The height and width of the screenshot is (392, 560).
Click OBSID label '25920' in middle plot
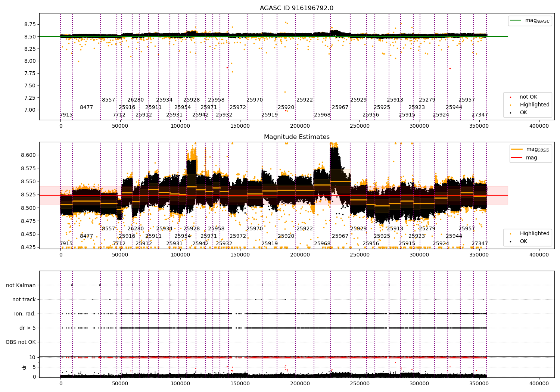[x=286, y=236]
